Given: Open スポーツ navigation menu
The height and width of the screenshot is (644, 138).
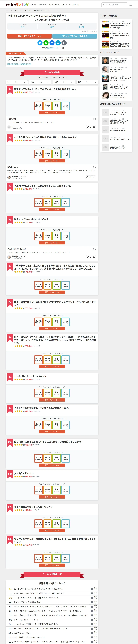Looking at the screenshot, I should coord(64,5).
